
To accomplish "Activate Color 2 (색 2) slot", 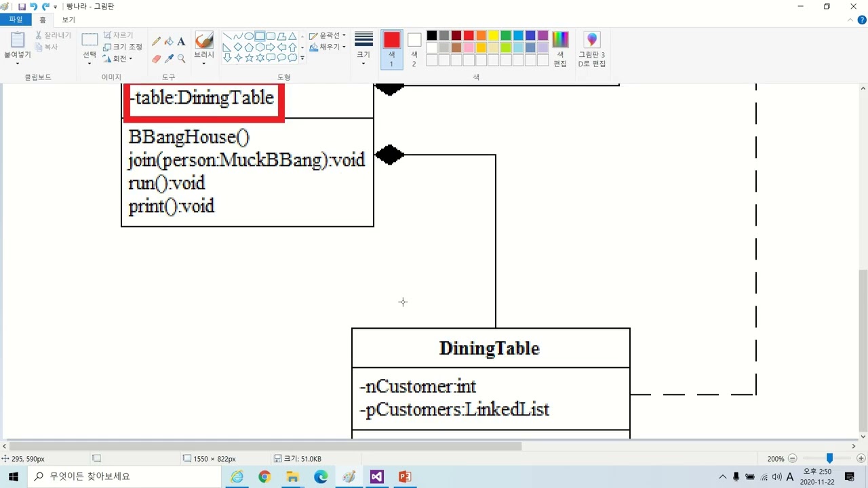I will coord(414,49).
